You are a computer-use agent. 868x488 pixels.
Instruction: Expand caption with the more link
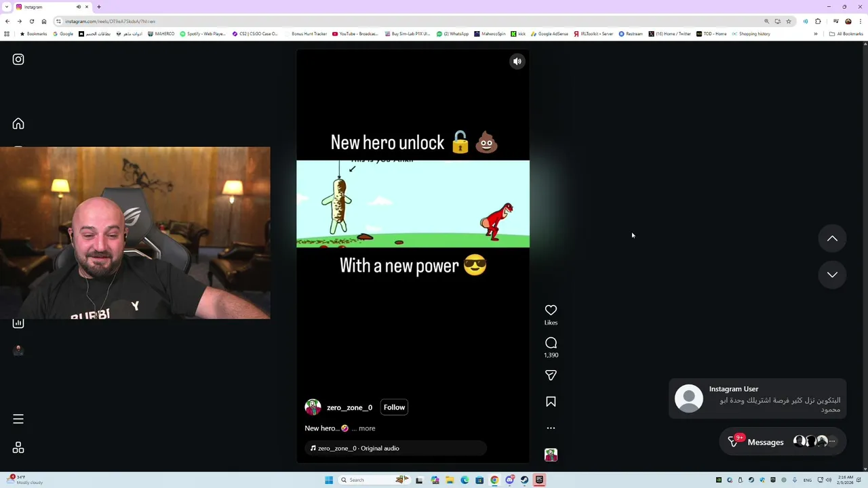tap(367, 428)
